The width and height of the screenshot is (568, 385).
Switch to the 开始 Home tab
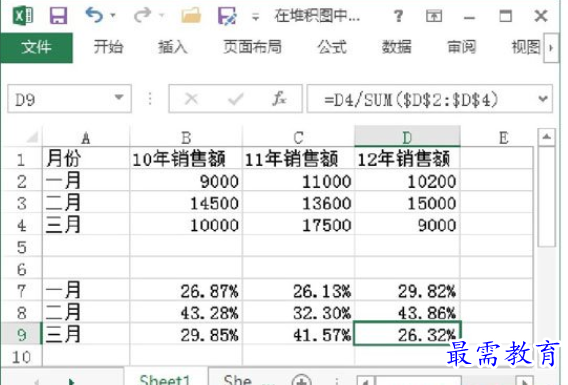coord(108,47)
